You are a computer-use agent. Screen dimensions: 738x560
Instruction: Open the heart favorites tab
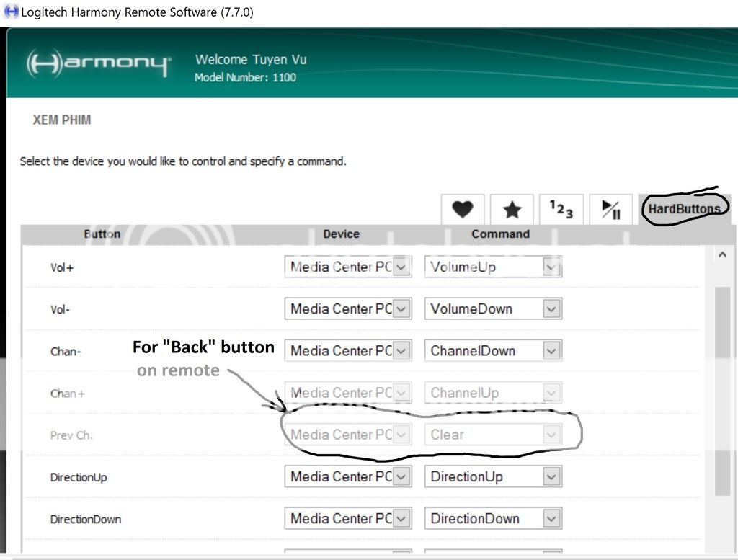[x=462, y=210]
